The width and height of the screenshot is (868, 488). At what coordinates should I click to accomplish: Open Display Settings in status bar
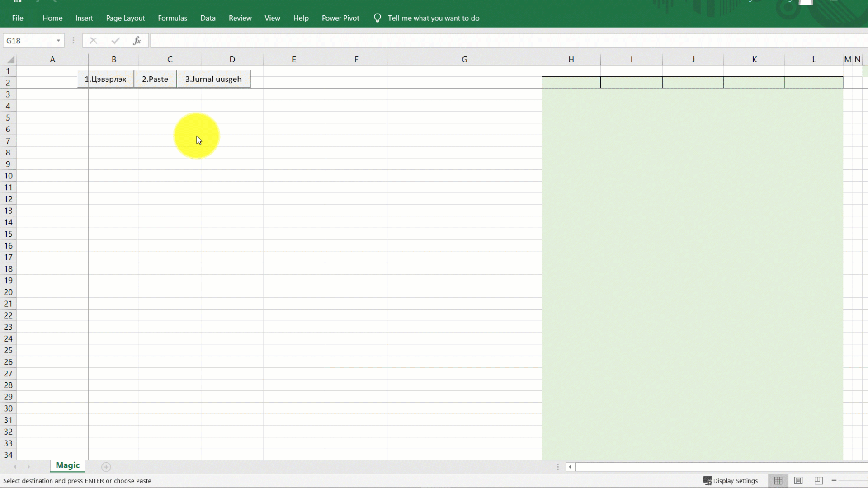[x=731, y=481]
